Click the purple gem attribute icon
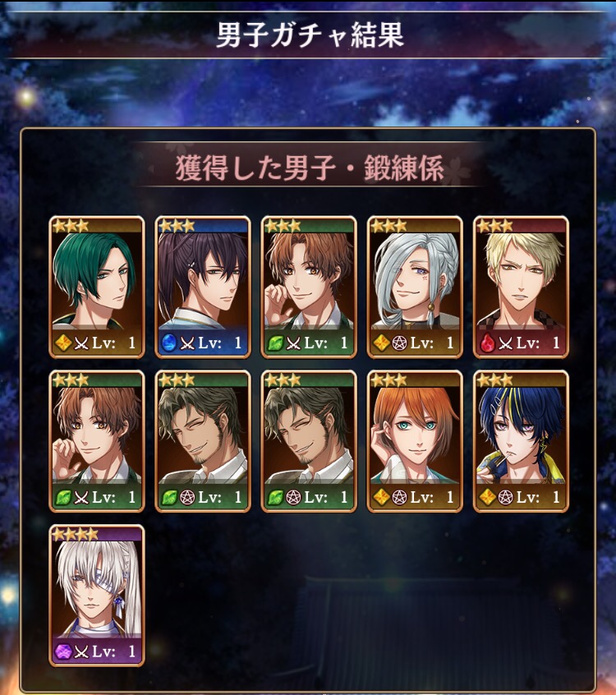The width and height of the screenshot is (616, 695). point(62,651)
